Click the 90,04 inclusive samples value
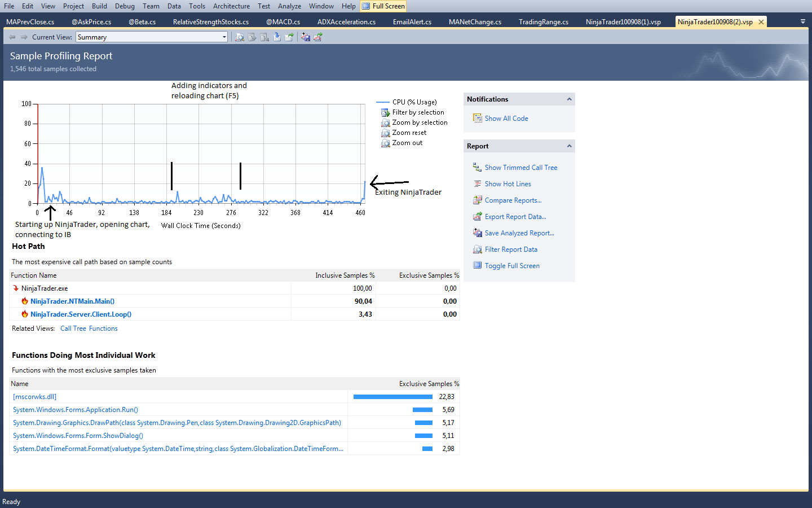The width and height of the screenshot is (812, 508). click(363, 301)
